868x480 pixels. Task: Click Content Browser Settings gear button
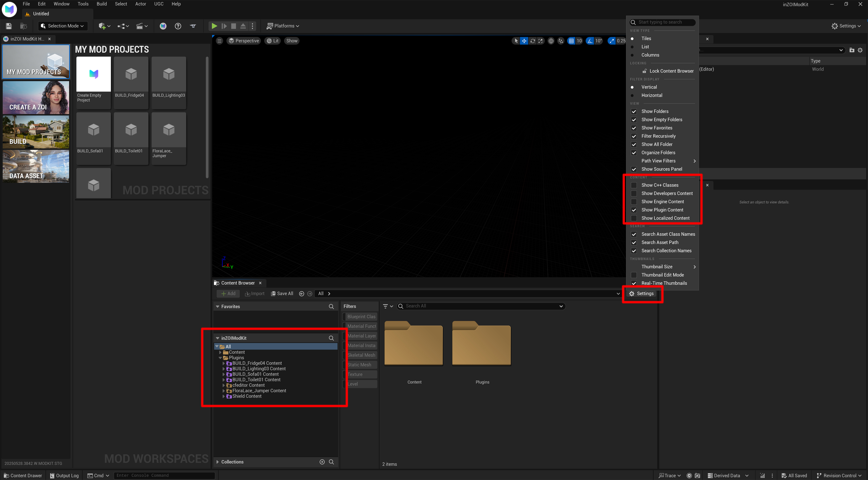(641, 293)
